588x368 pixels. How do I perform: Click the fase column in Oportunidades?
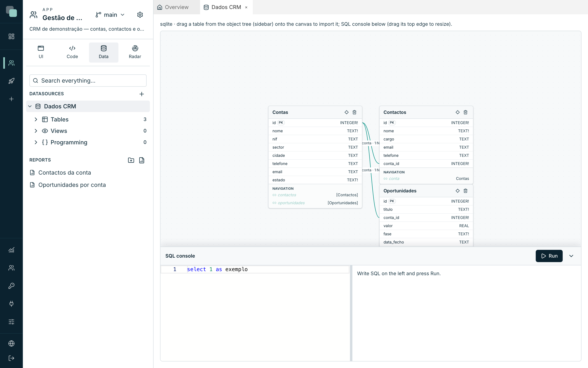click(x=426, y=234)
